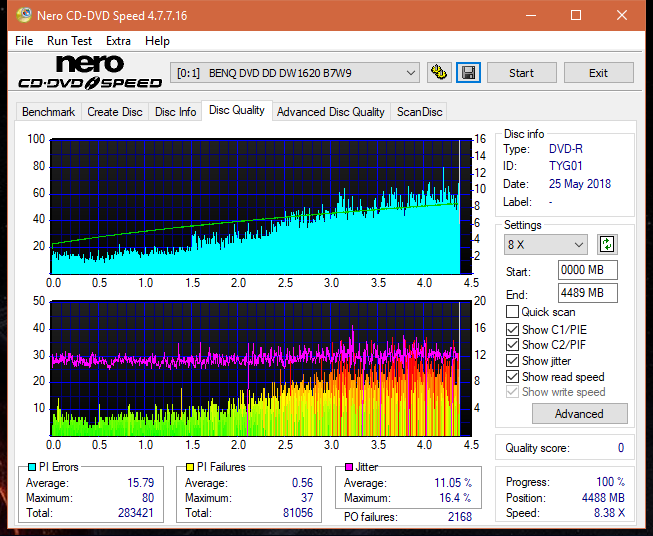653x536 pixels.
Task: Uncheck Show C2/PIF
Action: (x=512, y=345)
